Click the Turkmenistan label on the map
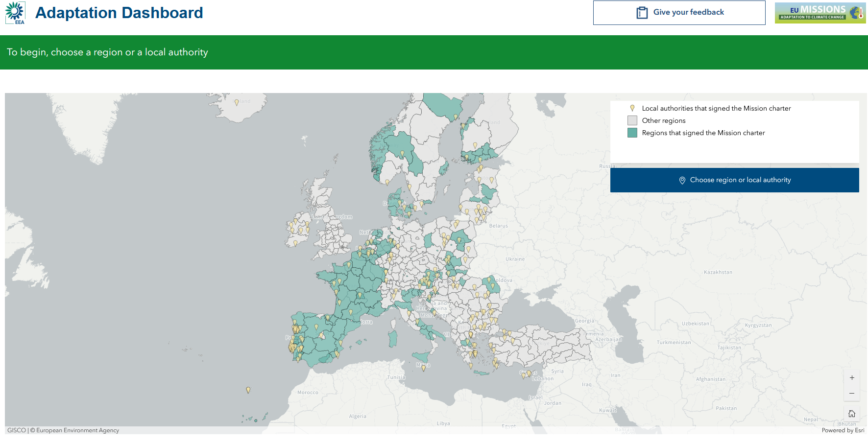Image resolution: width=868 pixels, height=443 pixels. [674, 343]
